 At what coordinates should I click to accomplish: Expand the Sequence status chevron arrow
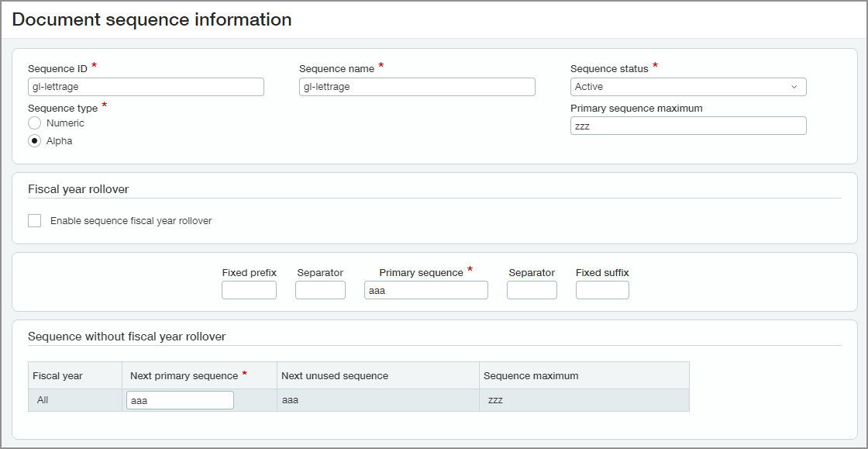[x=794, y=87]
